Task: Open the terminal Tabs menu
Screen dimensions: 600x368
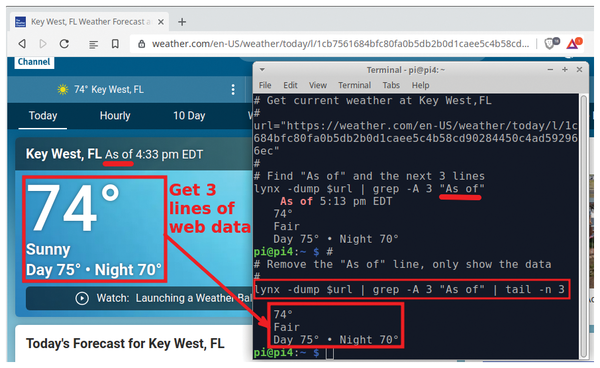Action: pos(391,85)
